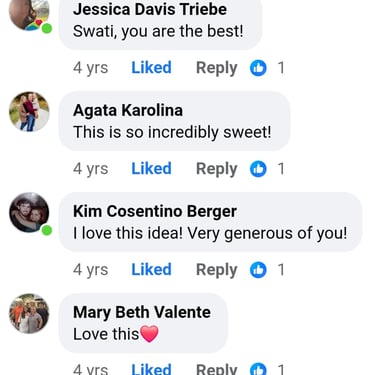
Task: Reply to Jessica's "you are the best" comment
Action: [x=217, y=68]
